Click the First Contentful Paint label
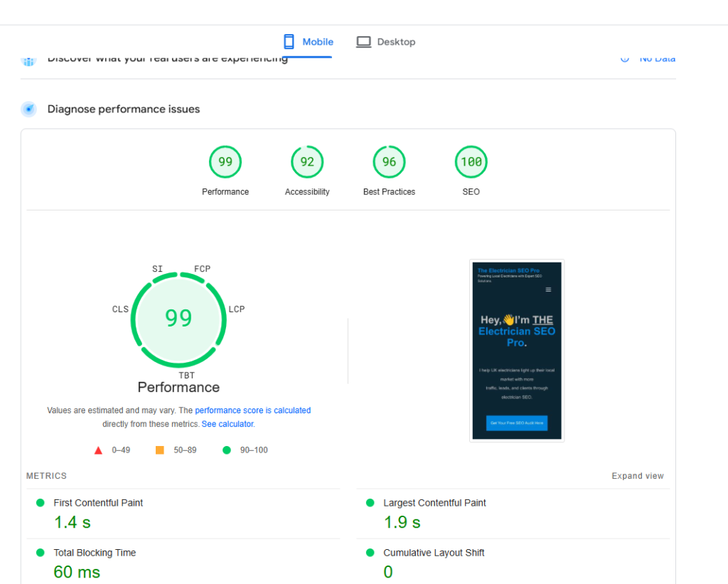This screenshot has width=728, height=584. pyautogui.click(x=98, y=503)
